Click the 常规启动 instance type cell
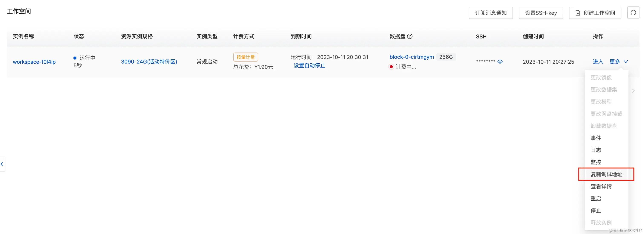The width and height of the screenshot is (644, 234). click(x=207, y=62)
